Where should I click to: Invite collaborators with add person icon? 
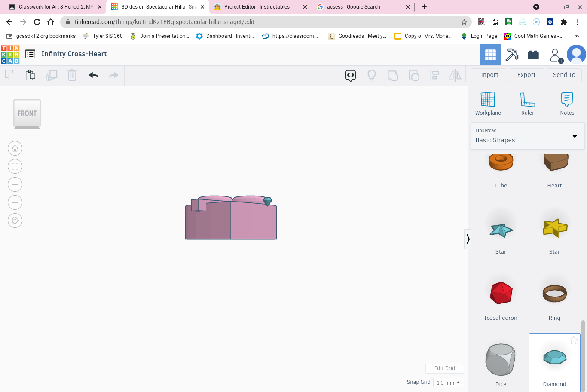pos(556,55)
